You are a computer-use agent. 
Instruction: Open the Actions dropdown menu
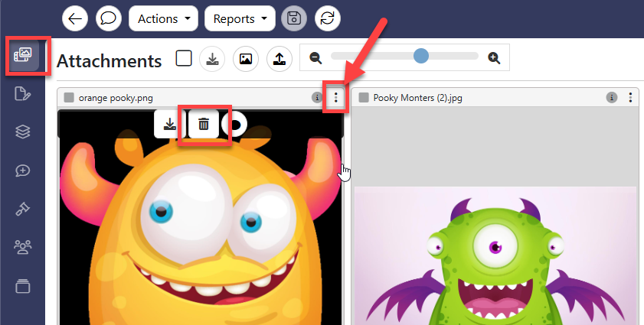tap(163, 18)
